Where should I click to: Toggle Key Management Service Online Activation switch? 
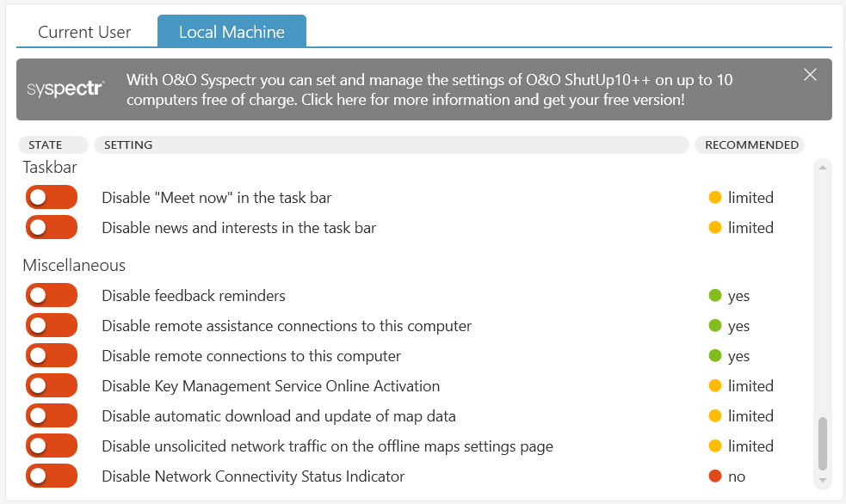pos(52,386)
